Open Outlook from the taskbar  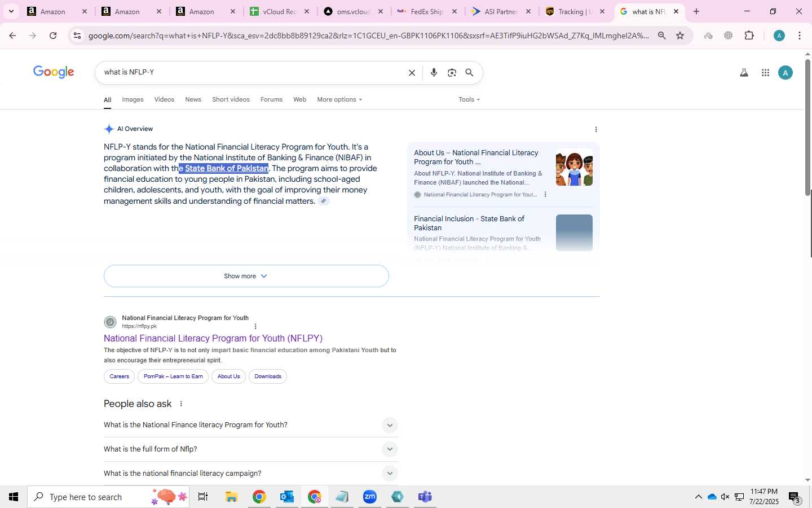point(286,497)
